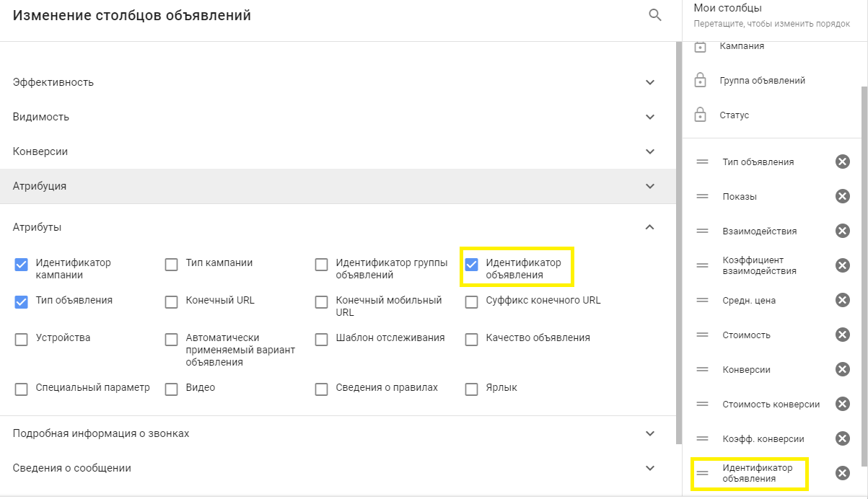
Task: Collapse the Атрибуты section
Action: [650, 227]
